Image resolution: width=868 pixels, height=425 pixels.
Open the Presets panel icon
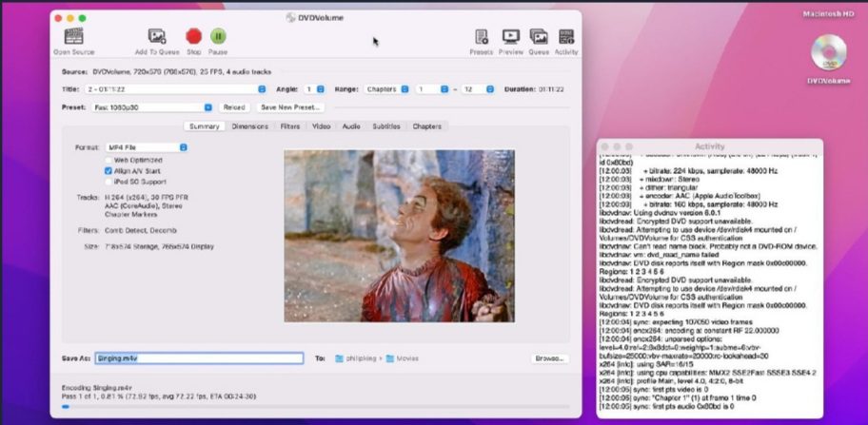(x=482, y=36)
